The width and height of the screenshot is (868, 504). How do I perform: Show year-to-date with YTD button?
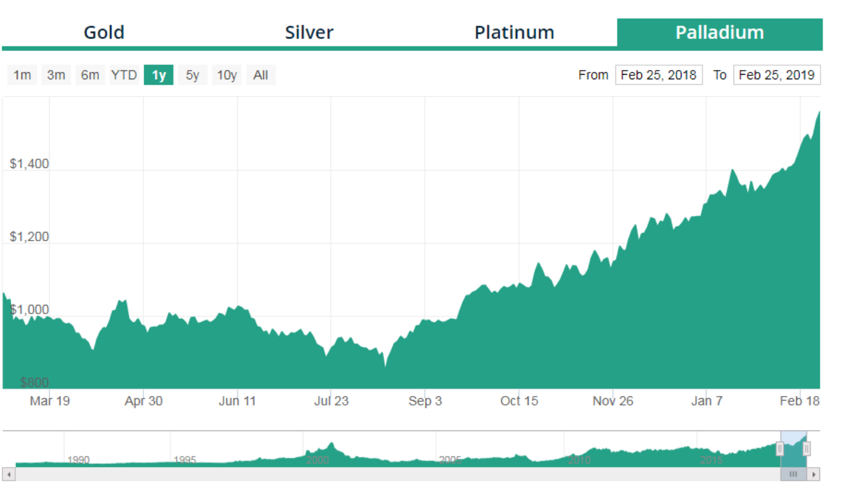tap(124, 75)
